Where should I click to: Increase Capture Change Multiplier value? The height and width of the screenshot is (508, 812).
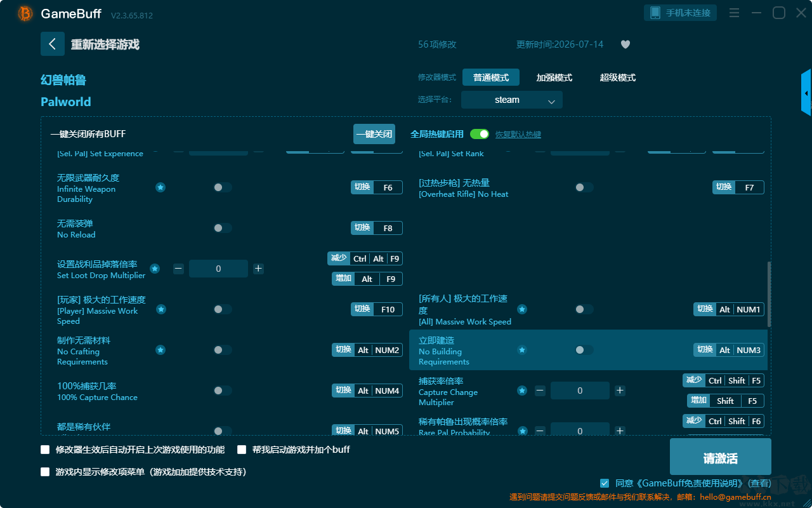click(620, 391)
